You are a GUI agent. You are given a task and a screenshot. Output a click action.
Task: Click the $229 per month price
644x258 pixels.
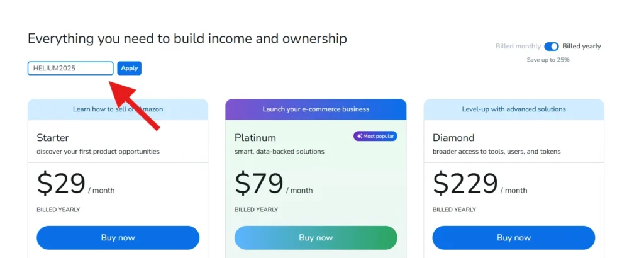pos(480,184)
